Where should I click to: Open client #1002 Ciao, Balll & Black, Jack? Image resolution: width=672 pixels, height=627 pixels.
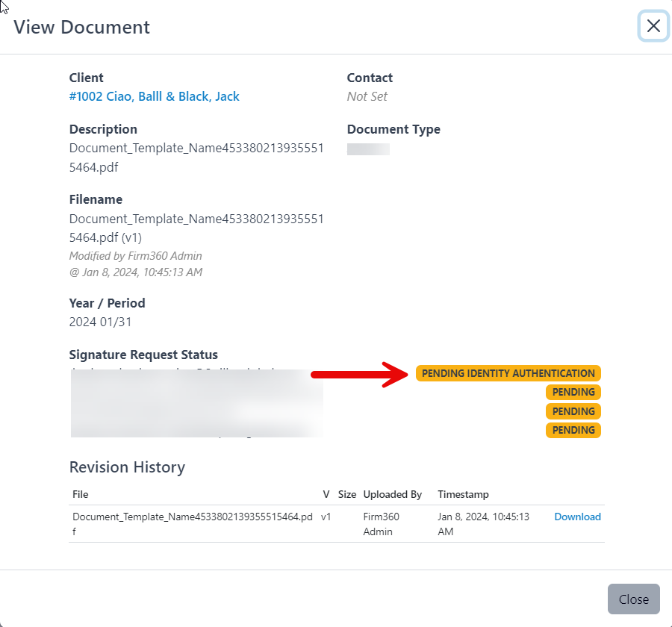click(x=155, y=96)
